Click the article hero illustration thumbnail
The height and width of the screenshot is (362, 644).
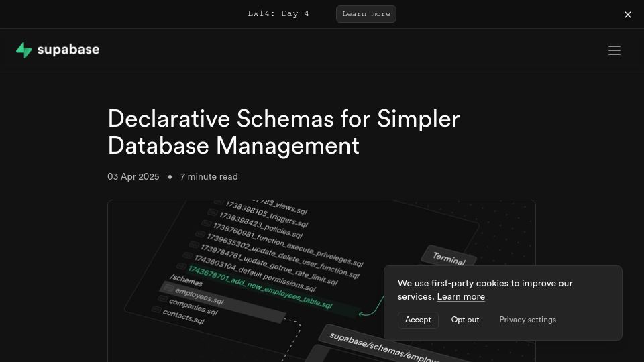click(x=321, y=281)
